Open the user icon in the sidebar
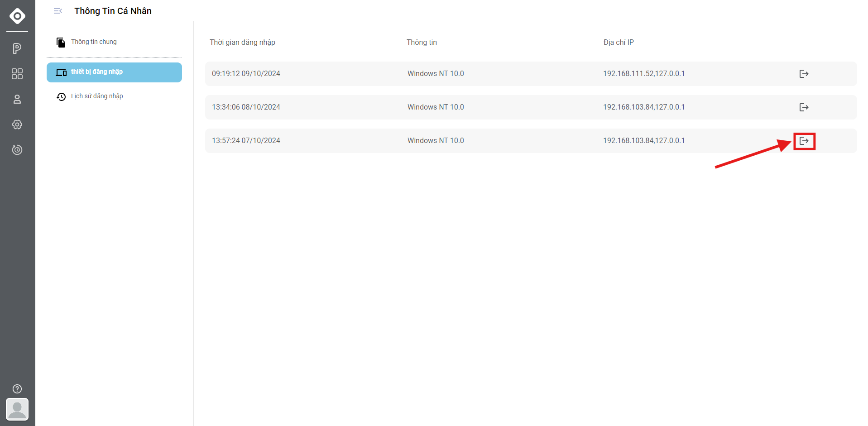The height and width of the screenshot is (426, 868). (17, 99)
